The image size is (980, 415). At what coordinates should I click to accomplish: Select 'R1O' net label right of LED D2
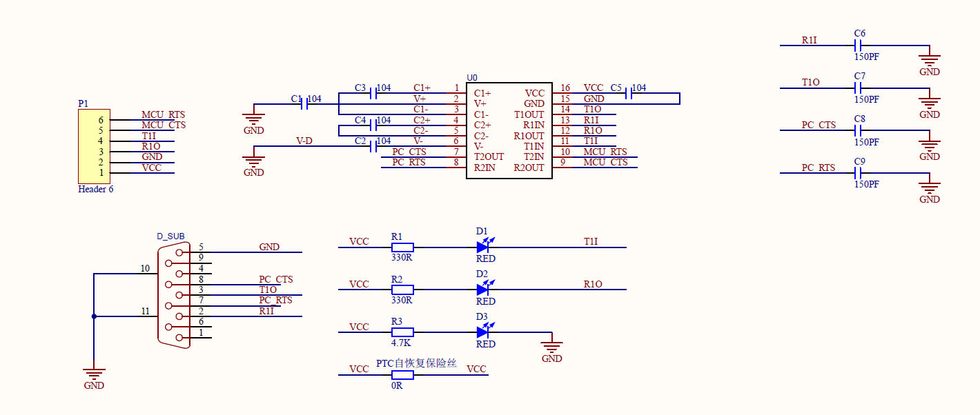[593, 284]
